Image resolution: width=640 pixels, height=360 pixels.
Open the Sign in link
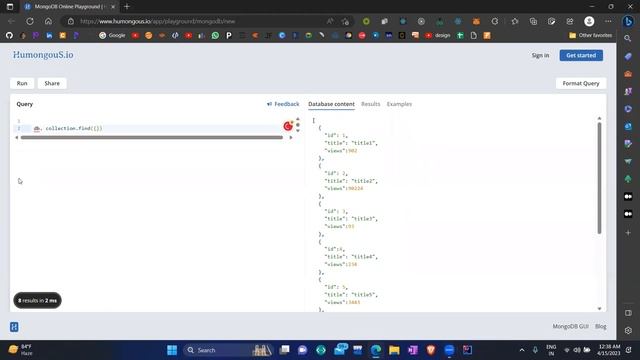(540, 56)
